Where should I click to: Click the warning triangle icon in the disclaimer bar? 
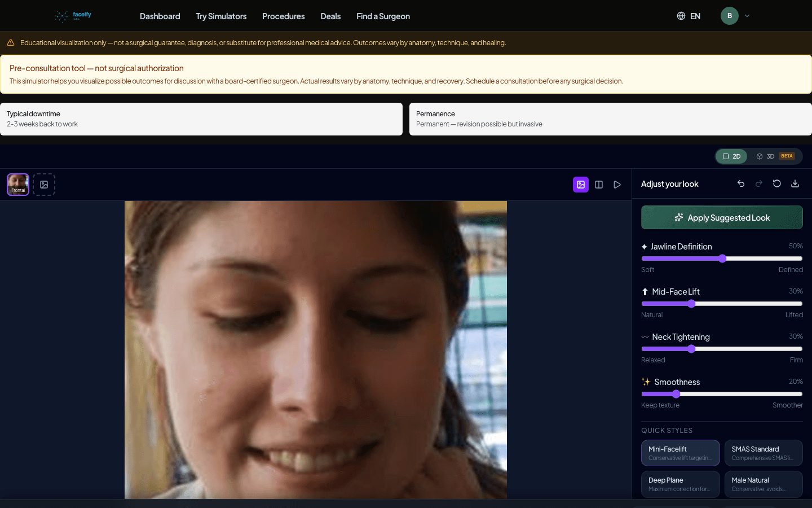pyautogui.click(x=11, y=42)
